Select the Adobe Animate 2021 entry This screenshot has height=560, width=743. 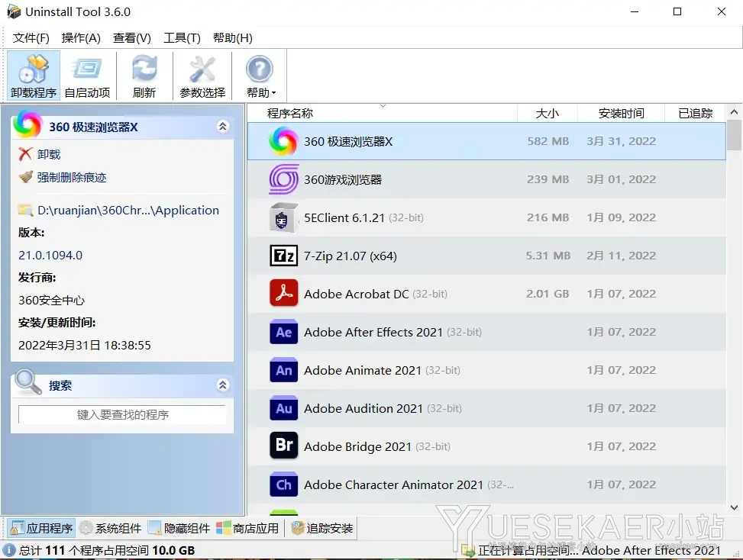[x=486, y=370]
